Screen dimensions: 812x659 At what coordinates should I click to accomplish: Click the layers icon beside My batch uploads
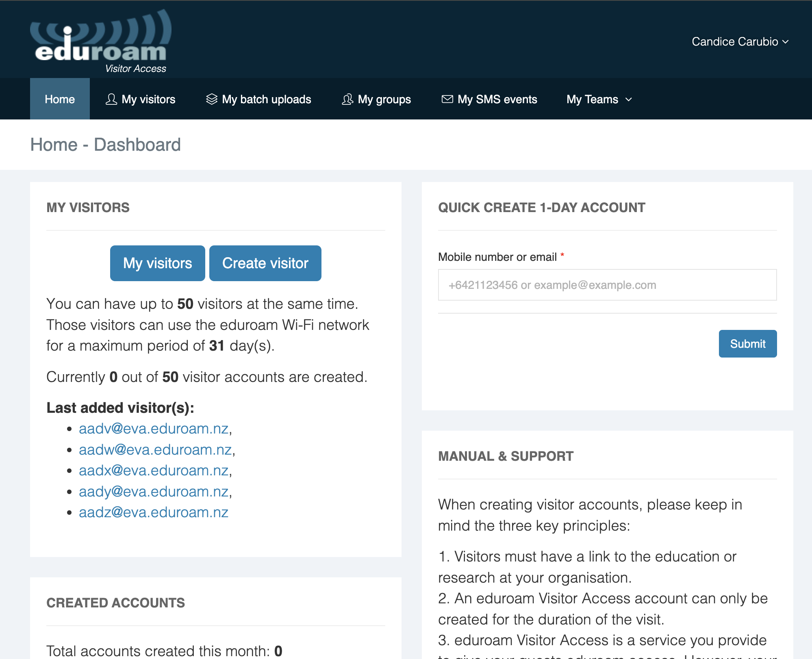tap(212, 99)
